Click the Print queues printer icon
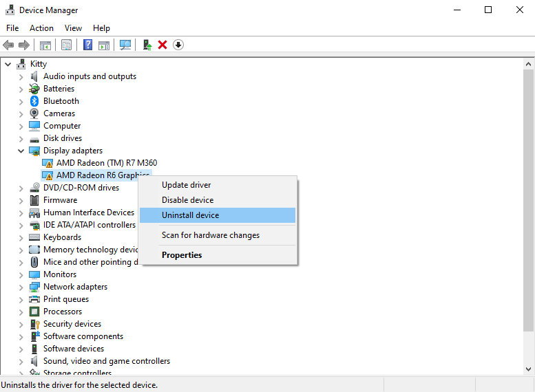This screenshot has width=535, height=392. [34, 299]
